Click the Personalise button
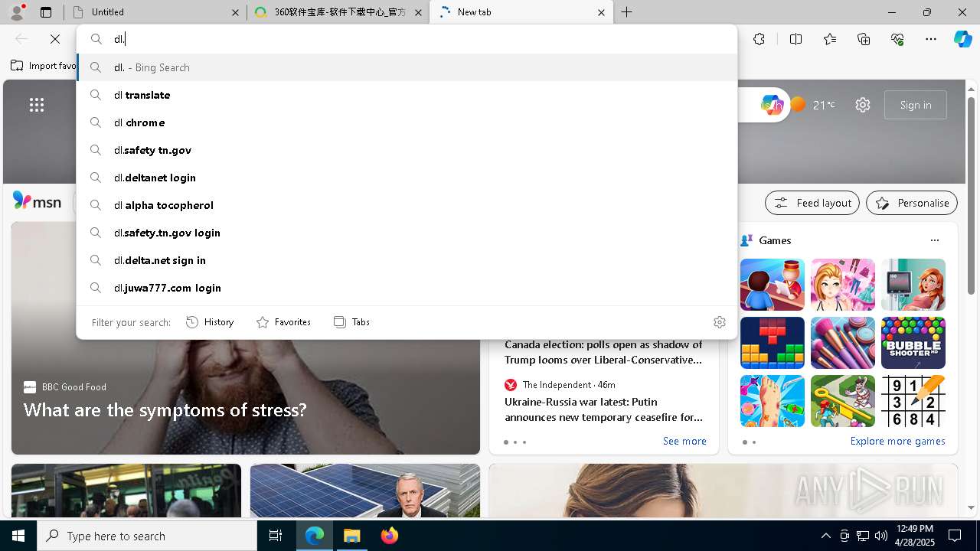The image size is (980, 551). click(912, 203)
